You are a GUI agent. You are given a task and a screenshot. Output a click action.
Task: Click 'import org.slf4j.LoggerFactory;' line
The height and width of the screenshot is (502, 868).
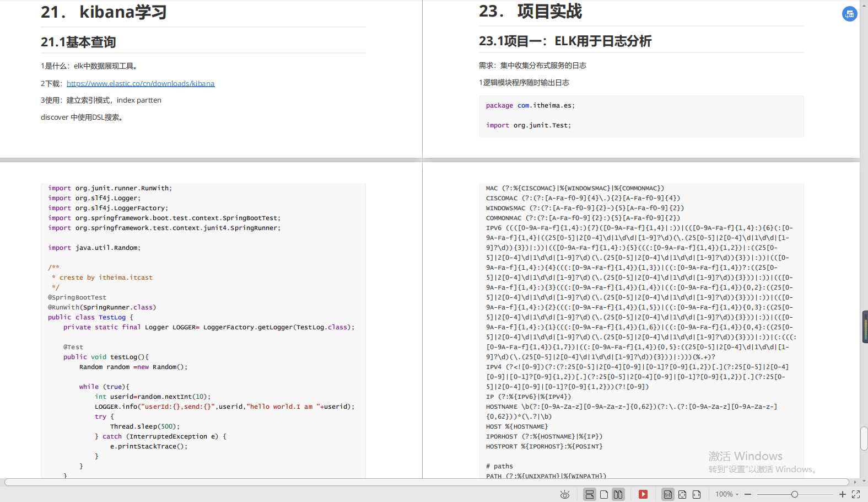click(x=108, y=208)
